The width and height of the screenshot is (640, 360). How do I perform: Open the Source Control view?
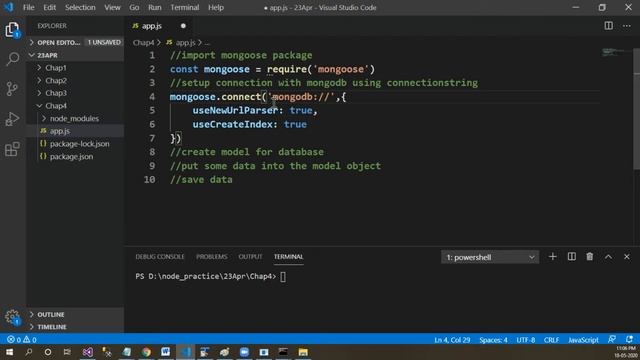[x=12, y=89]
